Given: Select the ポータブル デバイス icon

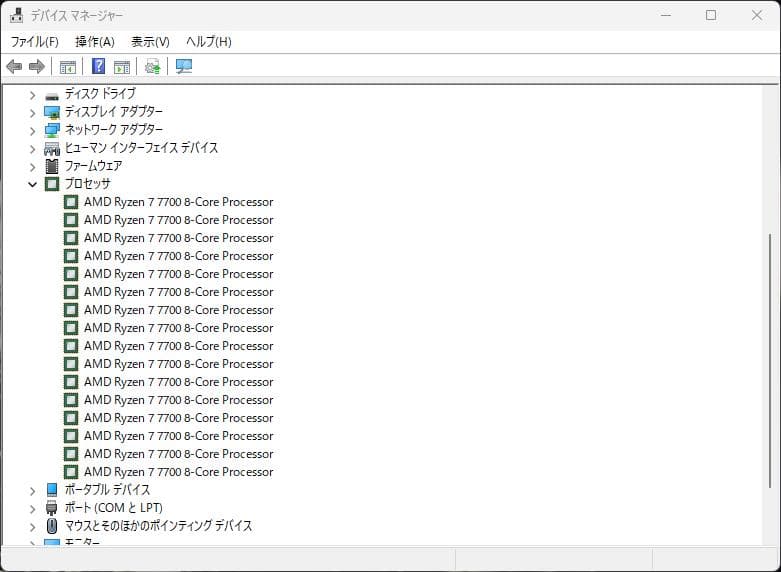Looking at the screenshot, I should coord(52,490).
